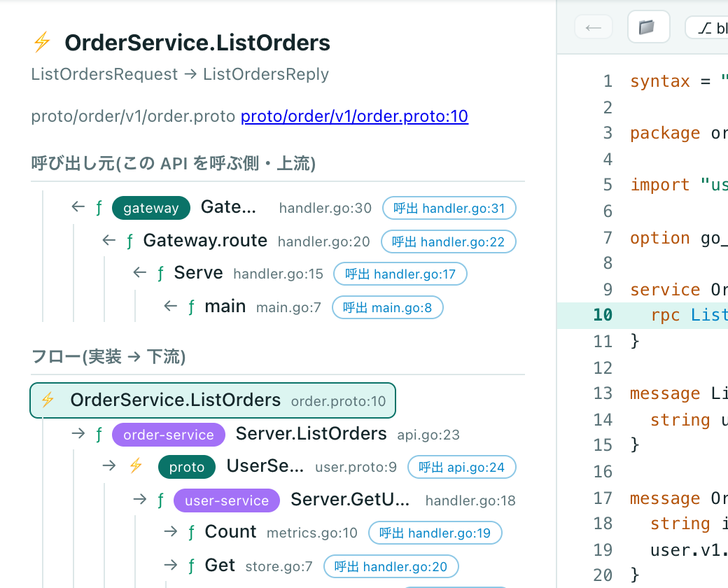
Task: Click the import keyword on line 5
Action: pos(659,185)
